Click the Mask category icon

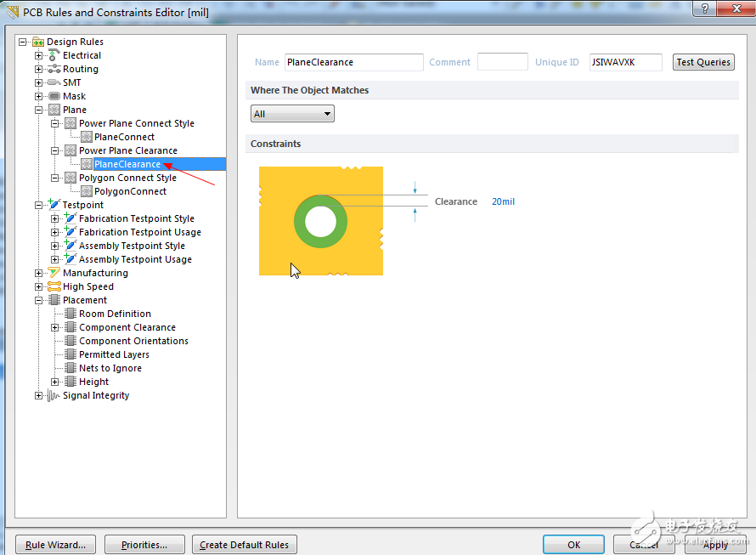[x=54, y=96]
